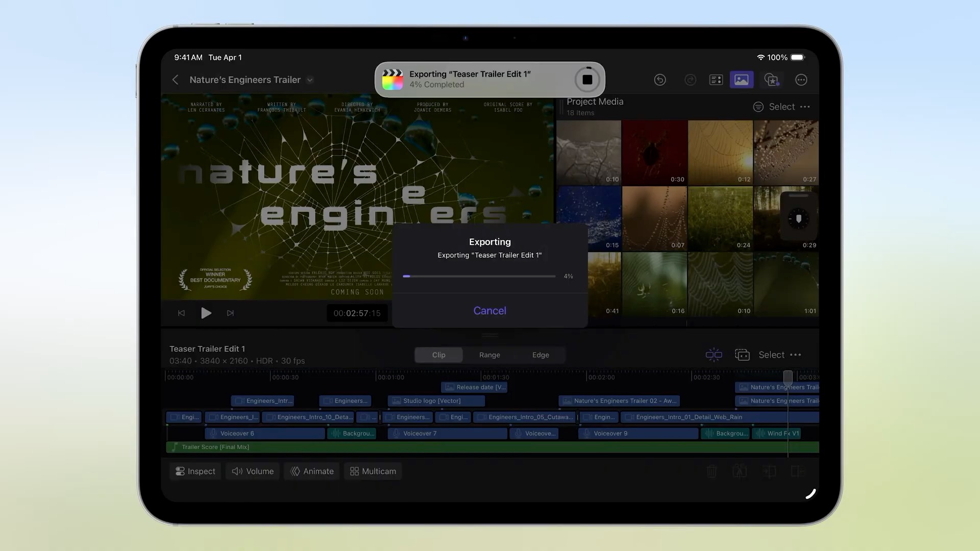This screenshot has height=551, width=980.
Task: Expand the Nature's Engineers Trailer project dropdown
Action: (x=310, y=80)
